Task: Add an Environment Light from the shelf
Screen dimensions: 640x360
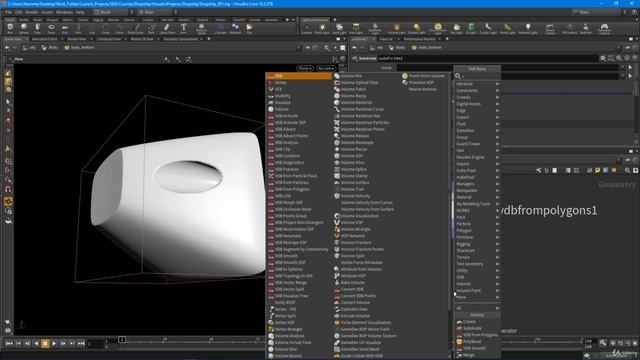Action: [438, 29]
